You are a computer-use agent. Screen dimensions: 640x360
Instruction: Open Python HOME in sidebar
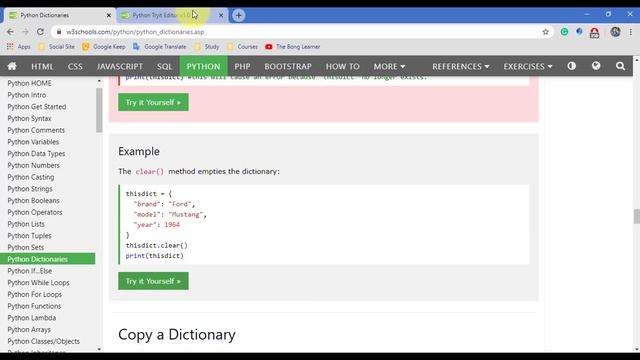point(29,83)
